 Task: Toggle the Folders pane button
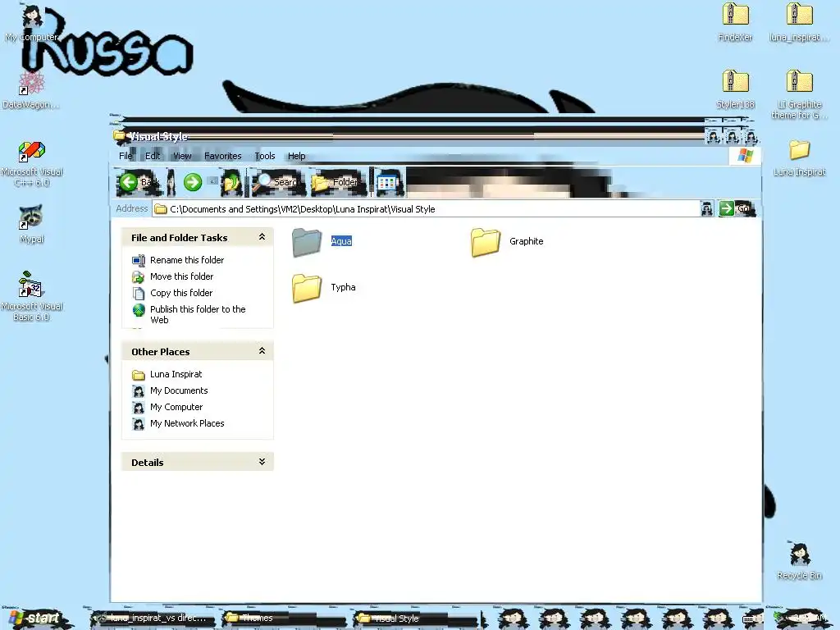point(339,182)
